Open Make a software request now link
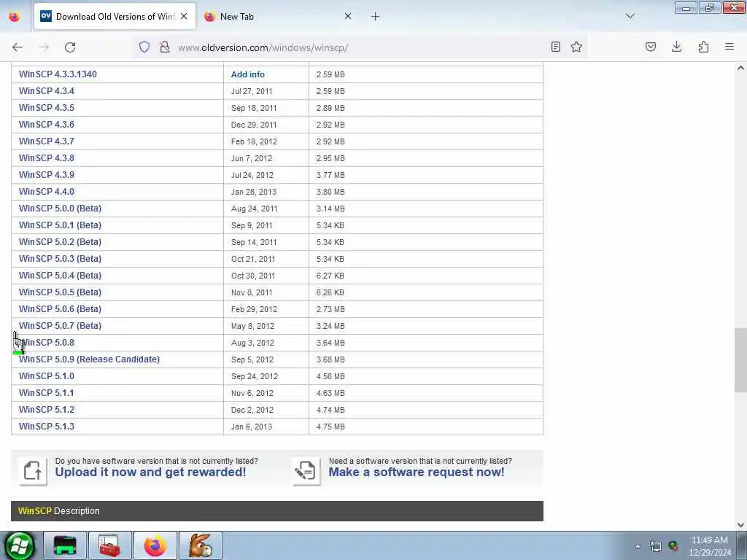Viewport: 747px width, 560px height. [x=417, y=472]
